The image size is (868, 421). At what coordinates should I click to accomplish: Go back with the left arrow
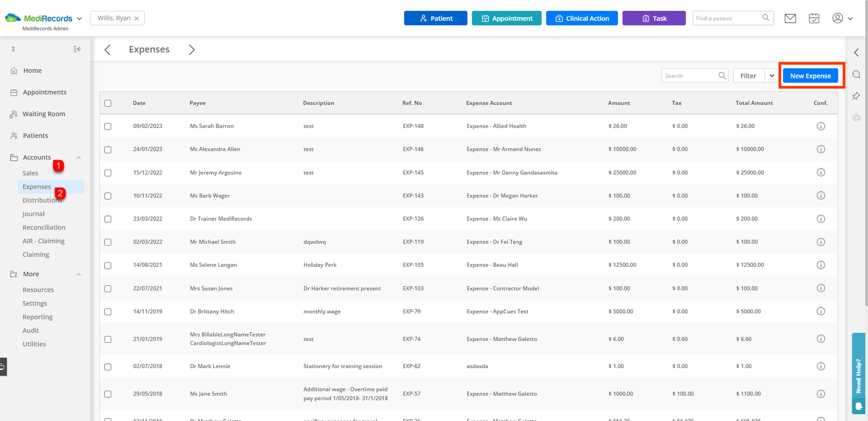coord(107,49)
